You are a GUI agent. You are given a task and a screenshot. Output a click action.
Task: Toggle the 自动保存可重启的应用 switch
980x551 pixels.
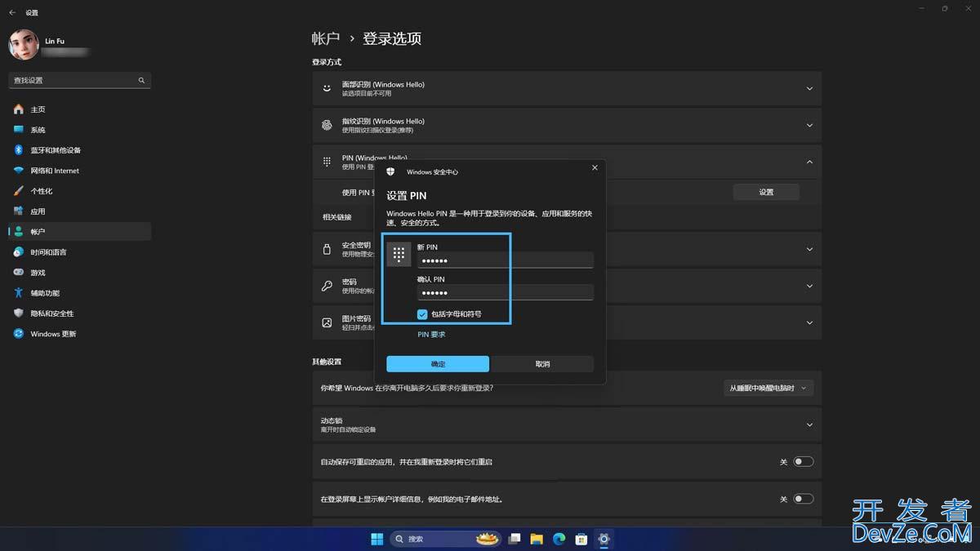(x=804, y=462)
